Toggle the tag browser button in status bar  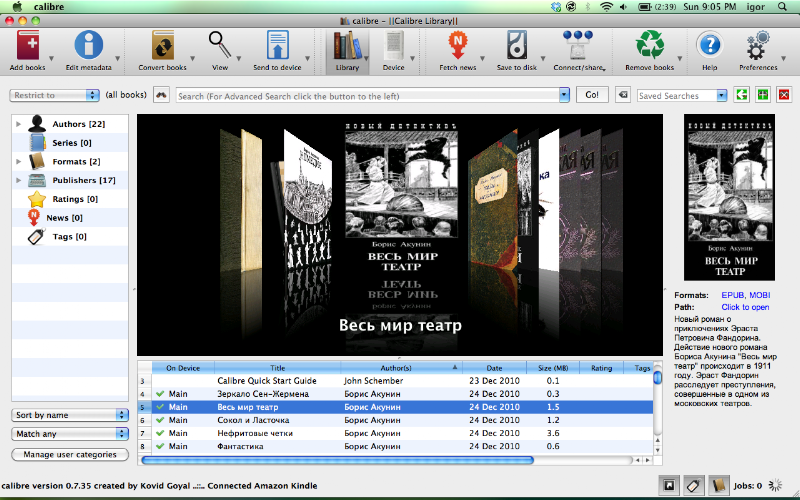pos(693,485)
